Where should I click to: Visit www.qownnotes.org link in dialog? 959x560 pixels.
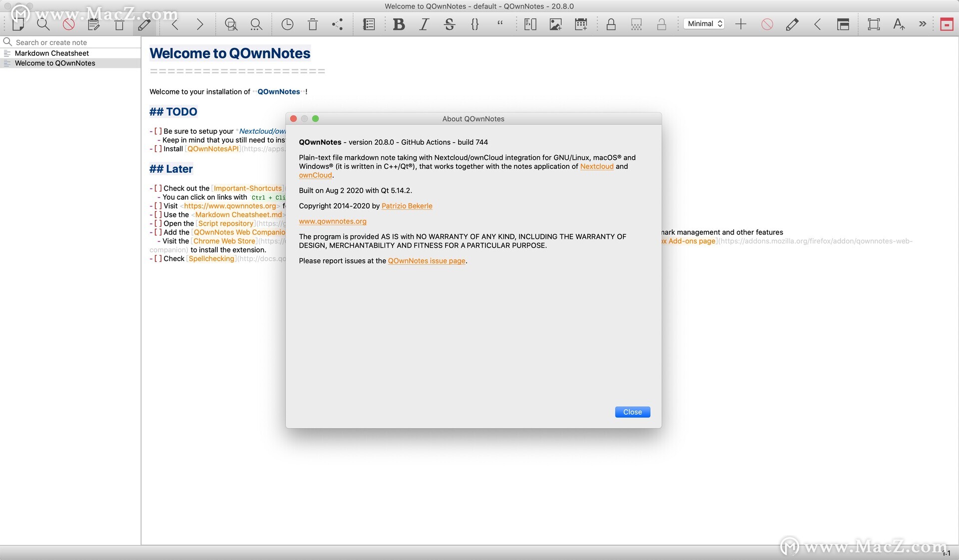point(333,221)
